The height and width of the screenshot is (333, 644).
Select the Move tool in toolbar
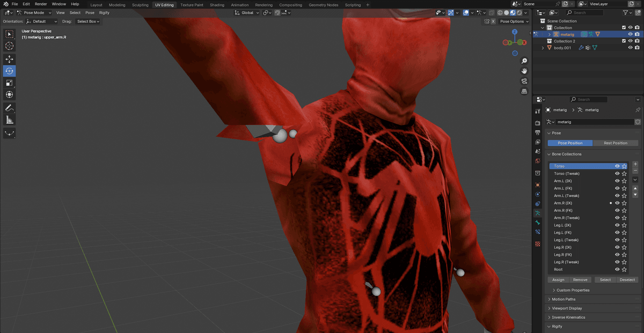[10, 59]
